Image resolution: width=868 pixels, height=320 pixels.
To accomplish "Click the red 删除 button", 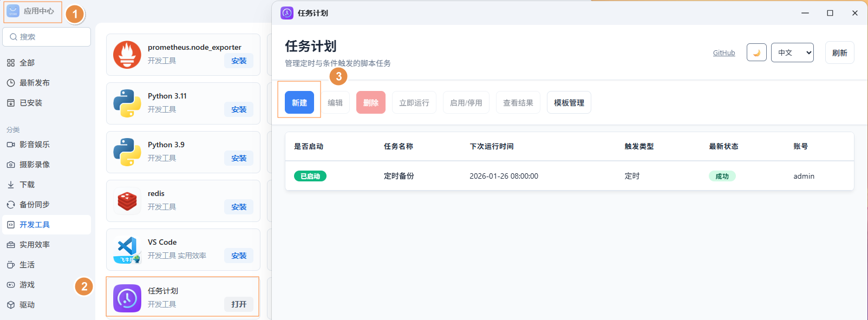I will (371, 102).
